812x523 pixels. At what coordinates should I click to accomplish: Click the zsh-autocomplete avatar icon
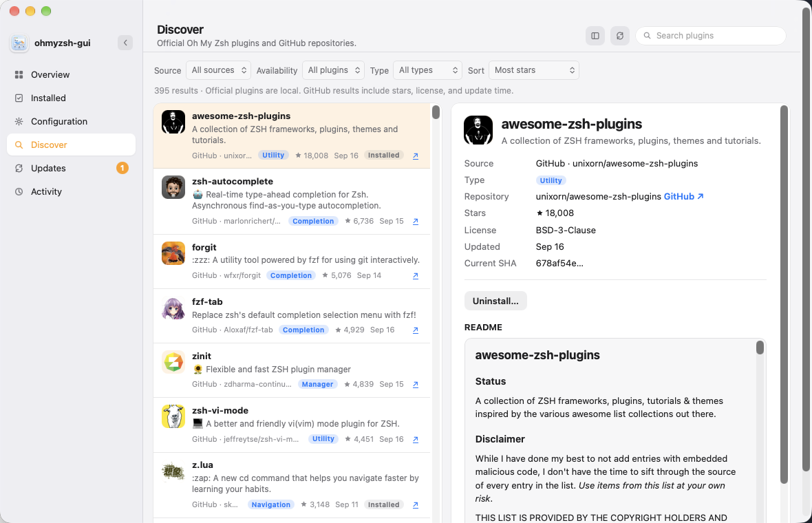coord(173,187)
